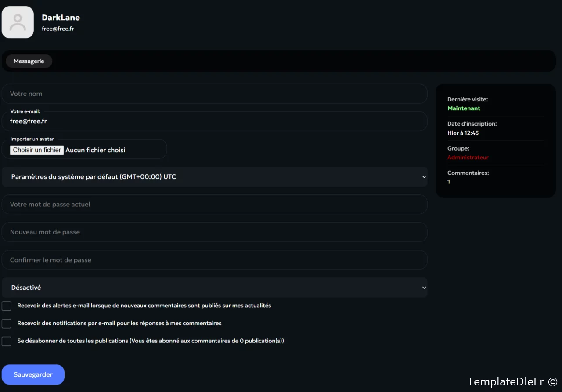The height and width of the screenshot is (392, 562).
Task: Check 'Se désabonner de toutes les publications'
Action: 7,341
